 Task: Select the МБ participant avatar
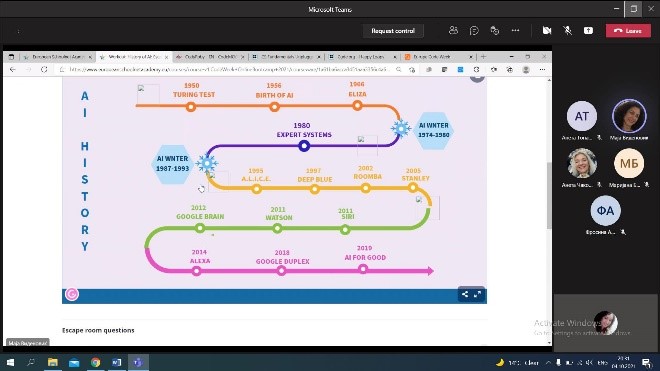(x=629, y=163)
